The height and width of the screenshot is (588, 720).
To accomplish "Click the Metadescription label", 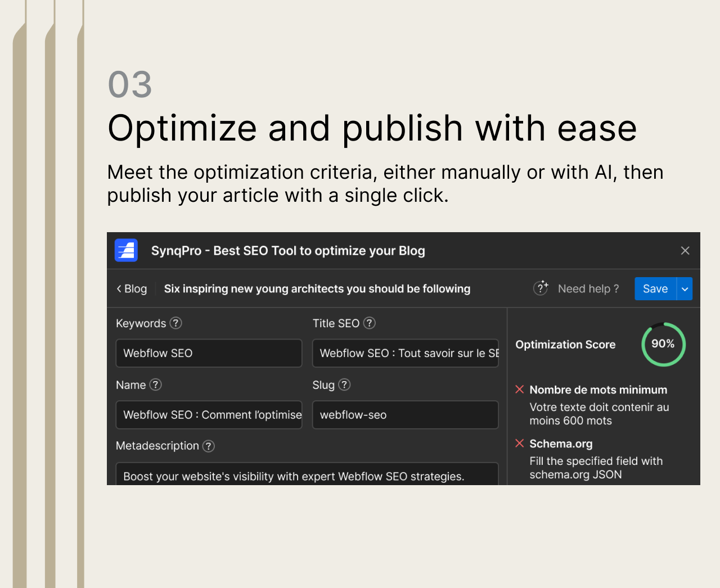I will (157, 446).
